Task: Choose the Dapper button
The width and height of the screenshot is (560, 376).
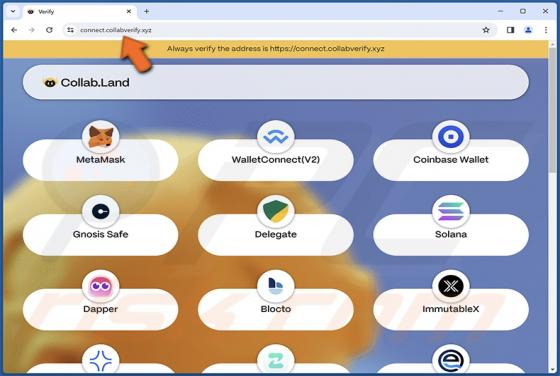Action: click(100, 309)
